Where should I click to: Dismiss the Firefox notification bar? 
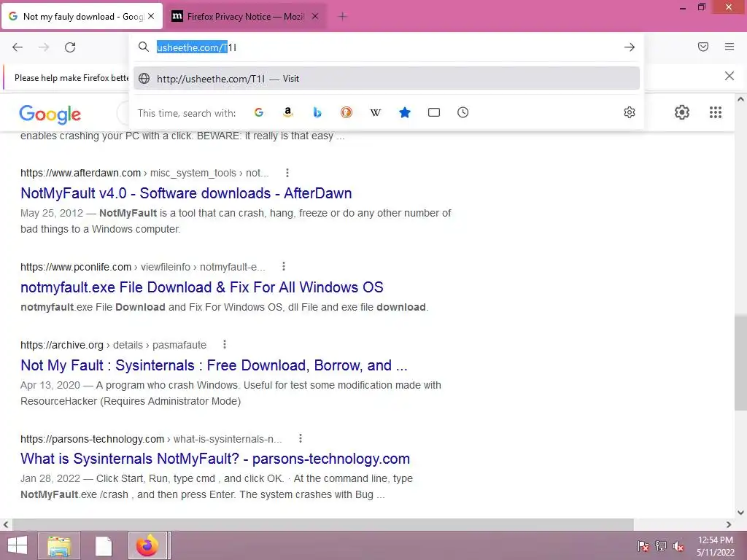pos(729,76)
